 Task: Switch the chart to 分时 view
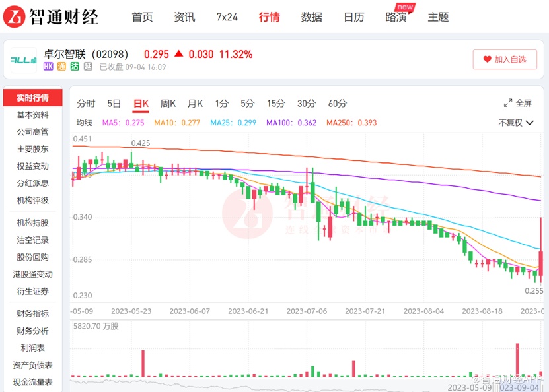pos(86,104)
